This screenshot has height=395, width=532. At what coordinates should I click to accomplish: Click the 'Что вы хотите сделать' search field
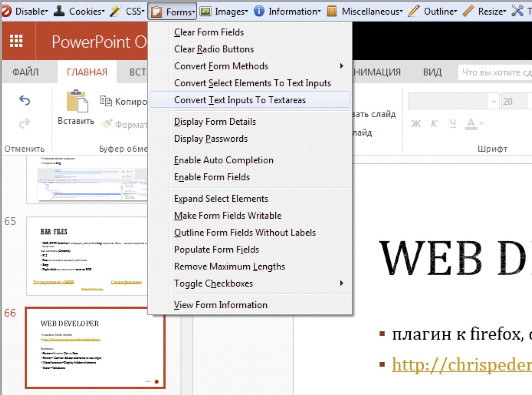(x=495, y=72)
